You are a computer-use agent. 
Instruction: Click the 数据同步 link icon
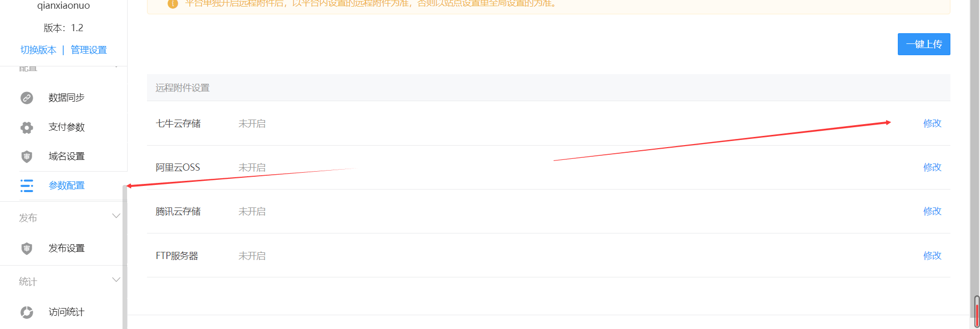coord(27,98)
